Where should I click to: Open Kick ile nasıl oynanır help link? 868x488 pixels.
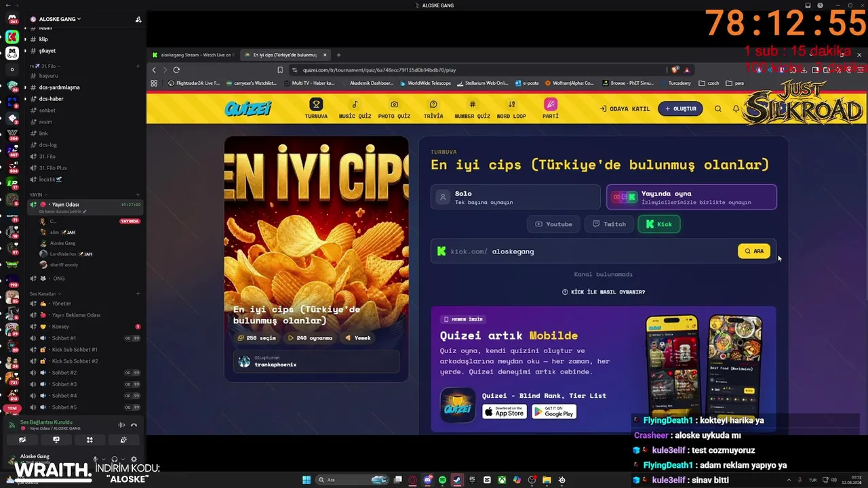point(604,292)
